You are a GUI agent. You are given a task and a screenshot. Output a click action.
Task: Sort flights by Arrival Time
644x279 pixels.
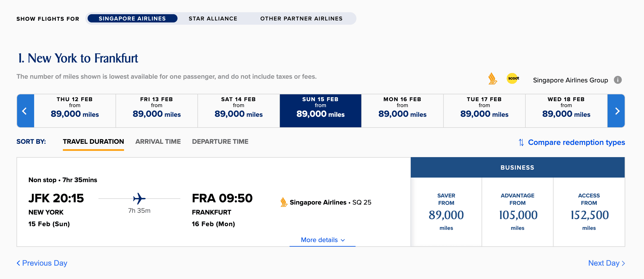coord(158,141)
